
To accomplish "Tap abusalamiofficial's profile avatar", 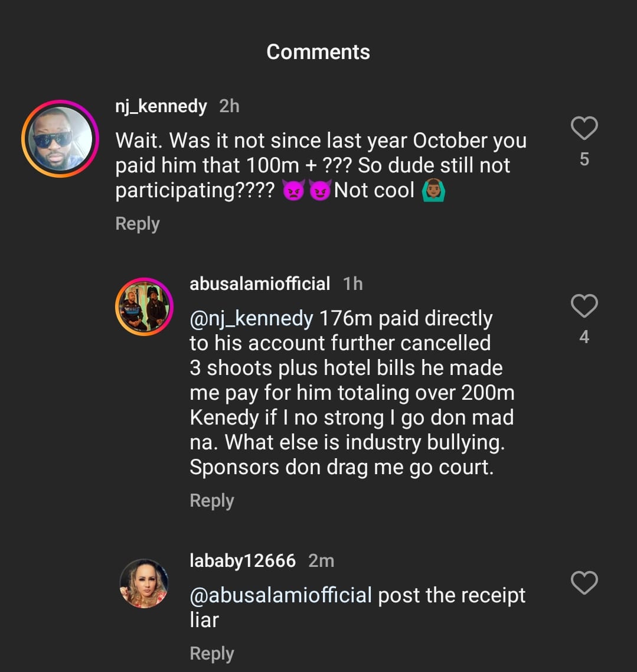I will tap(143, 306).
